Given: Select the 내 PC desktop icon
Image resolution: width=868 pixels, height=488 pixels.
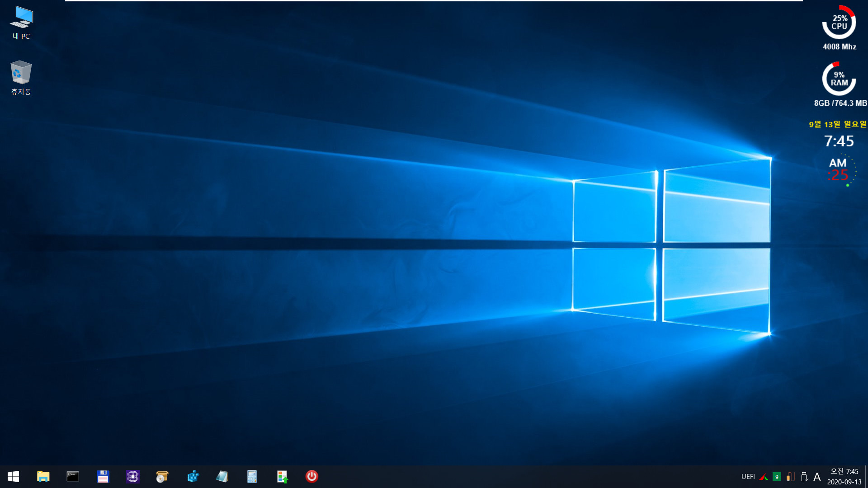Looking at the screenshot, I should [x=21, y=23].
